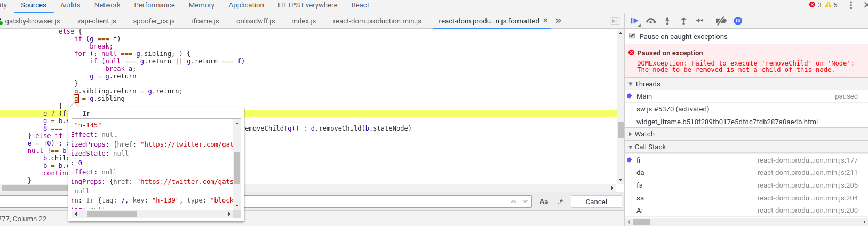Open vapi-client.js file tab

point(97,21)
